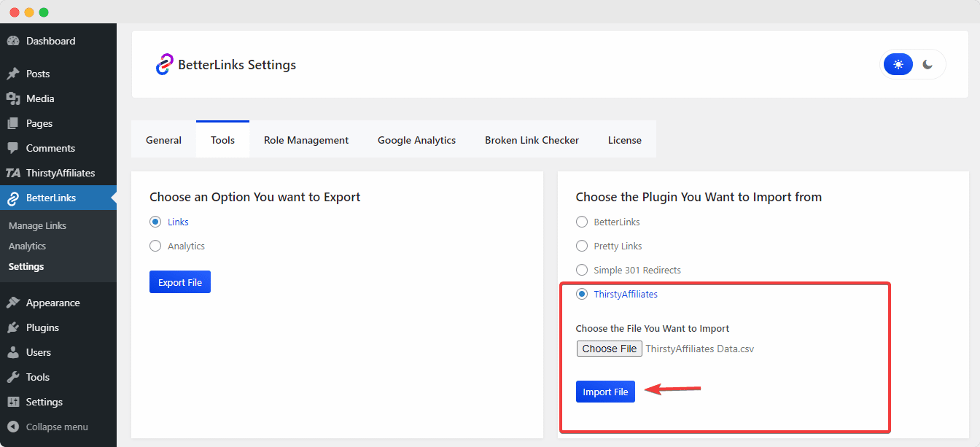
Task: Click the Appearance paintbrush icon
Action: coord(13,303)
